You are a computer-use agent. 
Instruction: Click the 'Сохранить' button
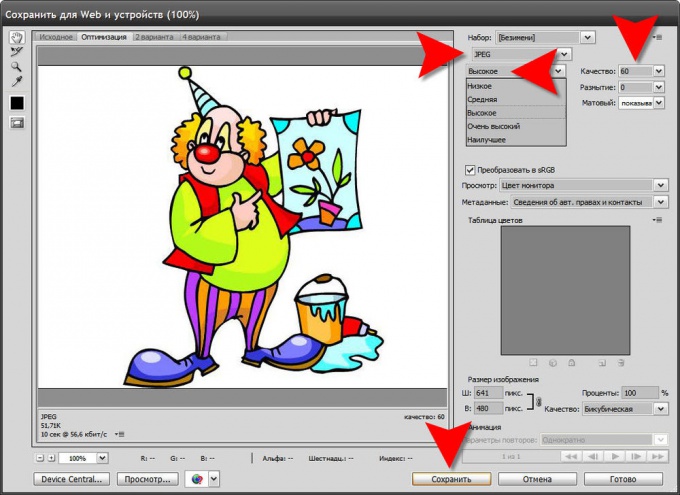point(451,479)
